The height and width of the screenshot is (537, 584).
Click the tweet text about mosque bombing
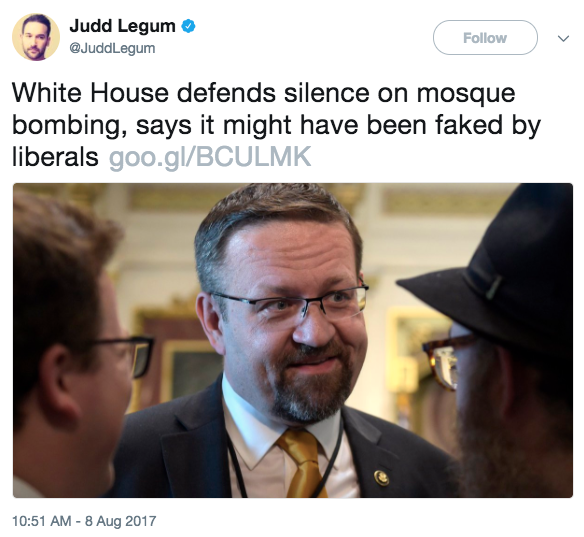coord(276,125)
